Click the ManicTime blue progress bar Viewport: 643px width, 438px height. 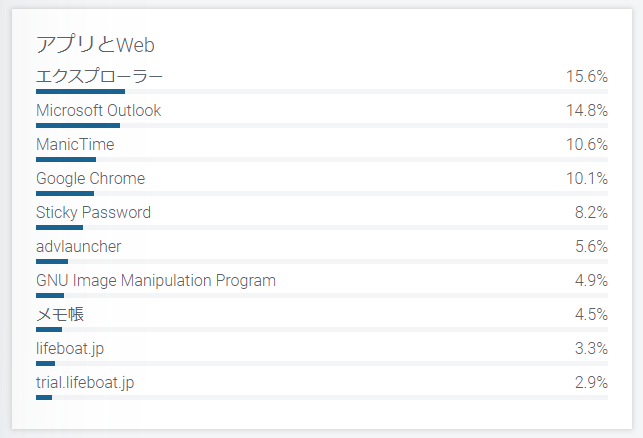point(66,160)
